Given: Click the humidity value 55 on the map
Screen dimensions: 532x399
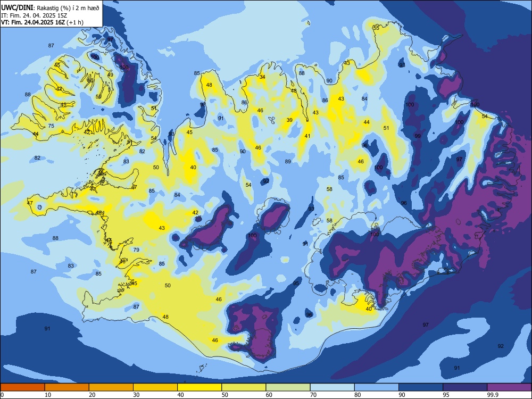Looking at the screenshot, I should pos(376,28).
